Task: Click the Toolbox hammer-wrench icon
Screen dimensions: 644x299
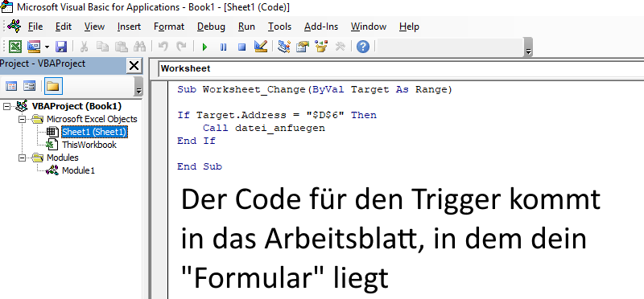Action: [x=340, y=47]
